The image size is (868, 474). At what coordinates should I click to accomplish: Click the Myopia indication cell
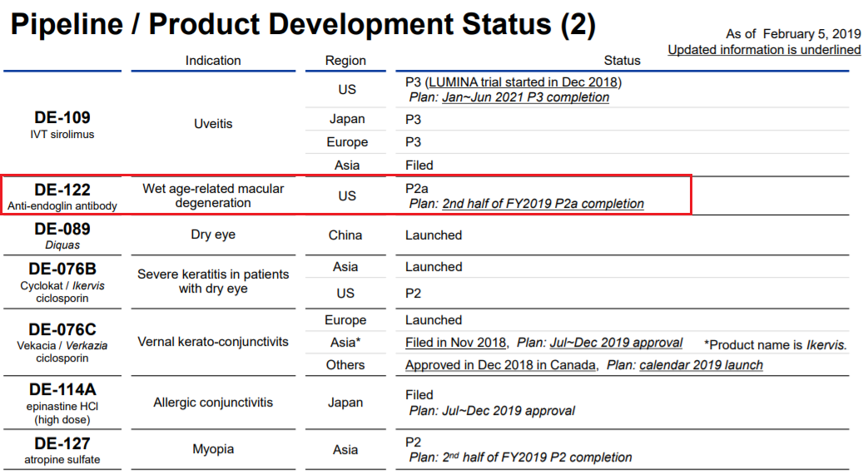click(213, 449)
